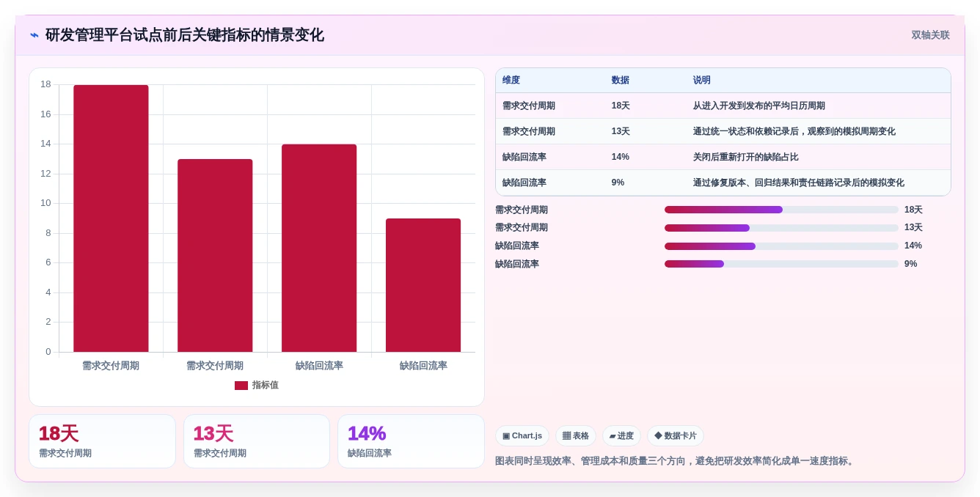980x497 pixels.
Task: Select the 数据卡片 tag chip
Action: (676, 436)
